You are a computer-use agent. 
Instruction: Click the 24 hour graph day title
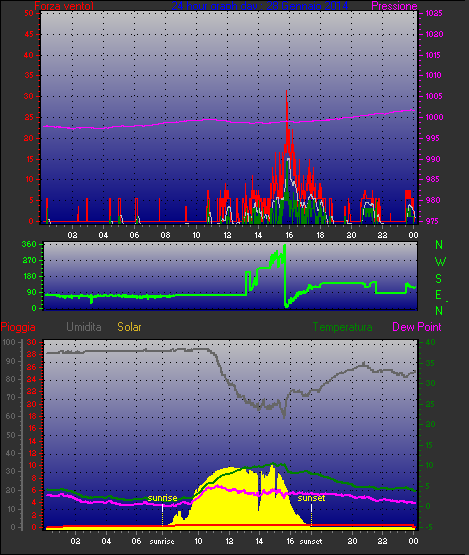pos(260,6)
